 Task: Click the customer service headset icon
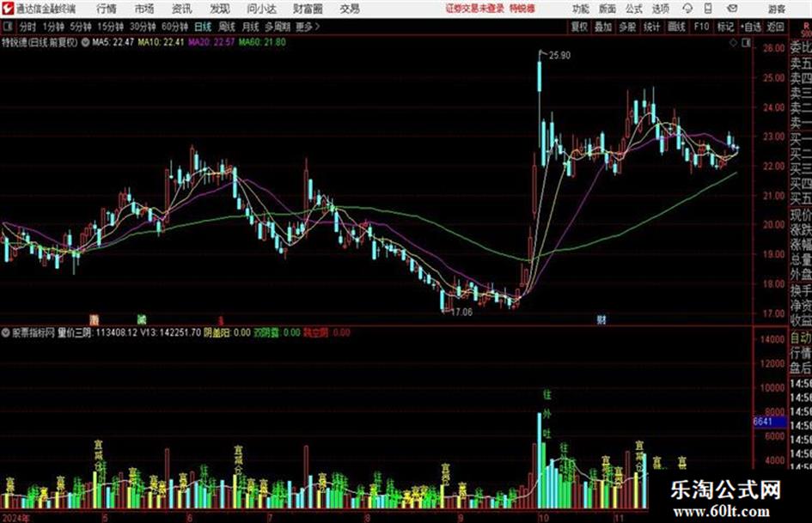point(687,9)
